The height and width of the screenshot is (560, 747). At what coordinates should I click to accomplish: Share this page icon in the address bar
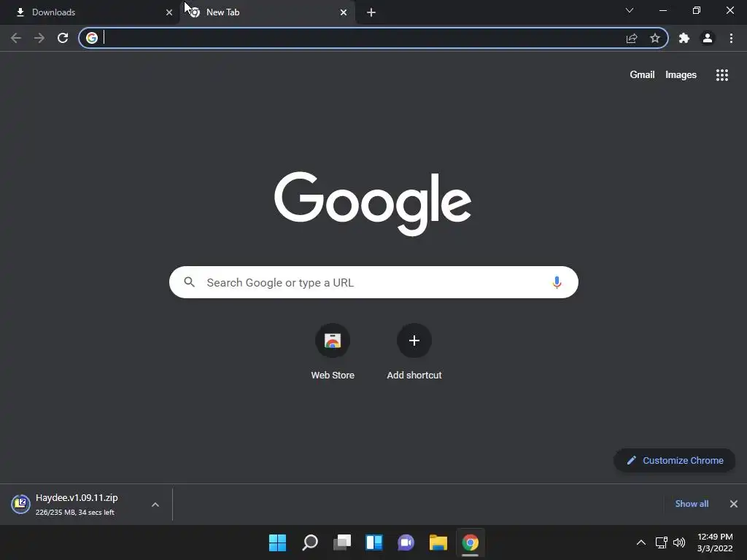coord(632,38)
